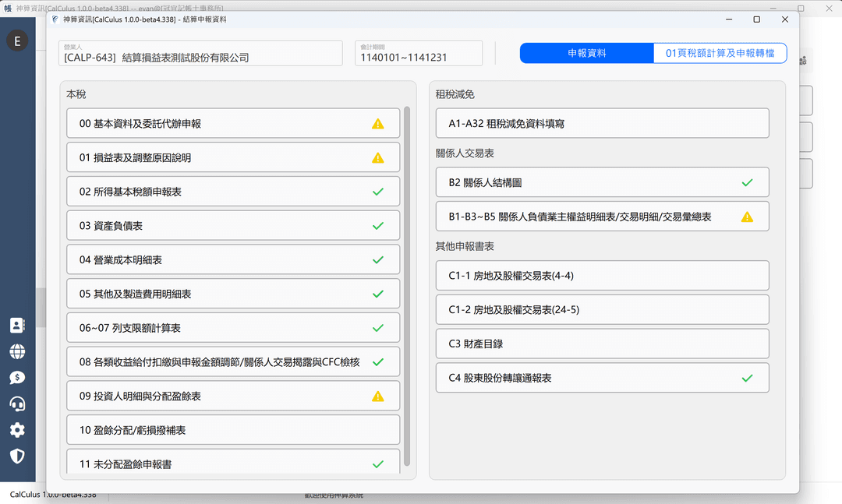This screenshot has width=842, height=504.
Task: Click the shield security icon in sidebar
Action: click(x=17, y=456)
